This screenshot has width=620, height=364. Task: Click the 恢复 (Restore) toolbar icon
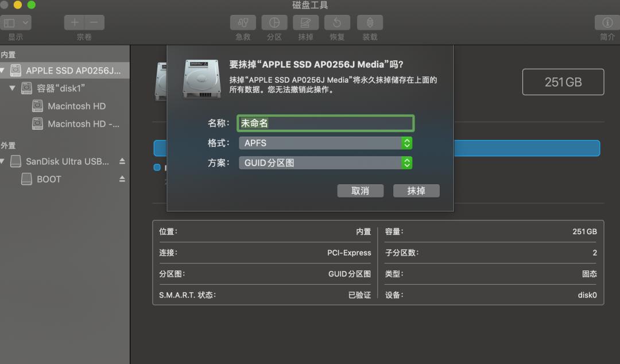click(x=337, y=22)
